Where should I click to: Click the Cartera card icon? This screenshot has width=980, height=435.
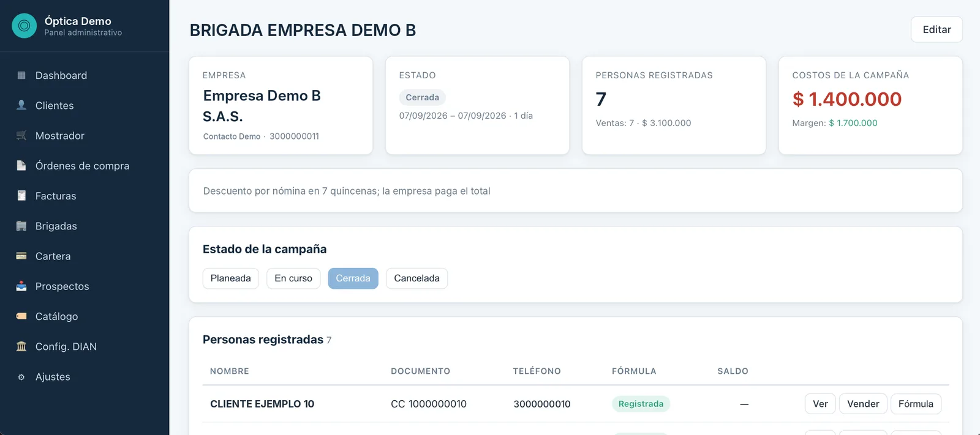point(21,256)
